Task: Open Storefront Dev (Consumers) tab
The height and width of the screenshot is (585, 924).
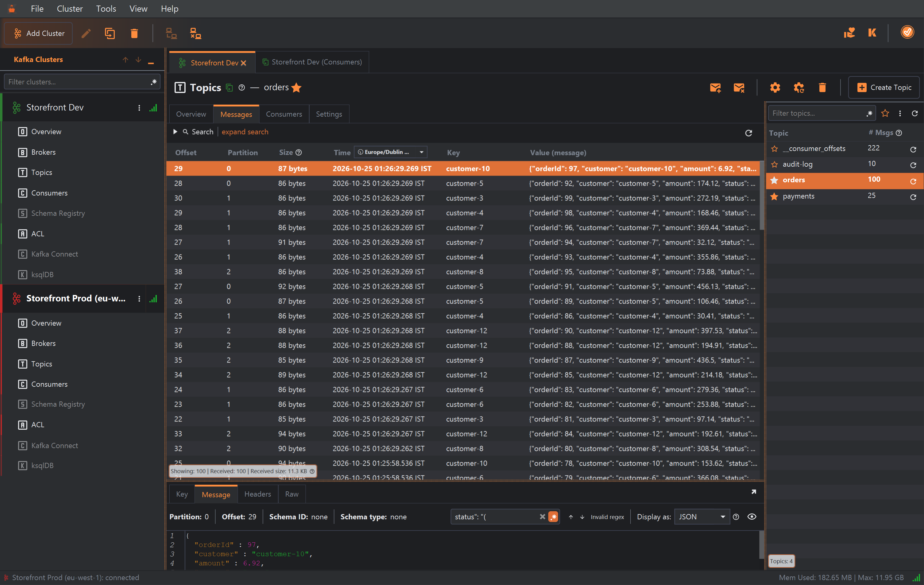Action: 312,62
